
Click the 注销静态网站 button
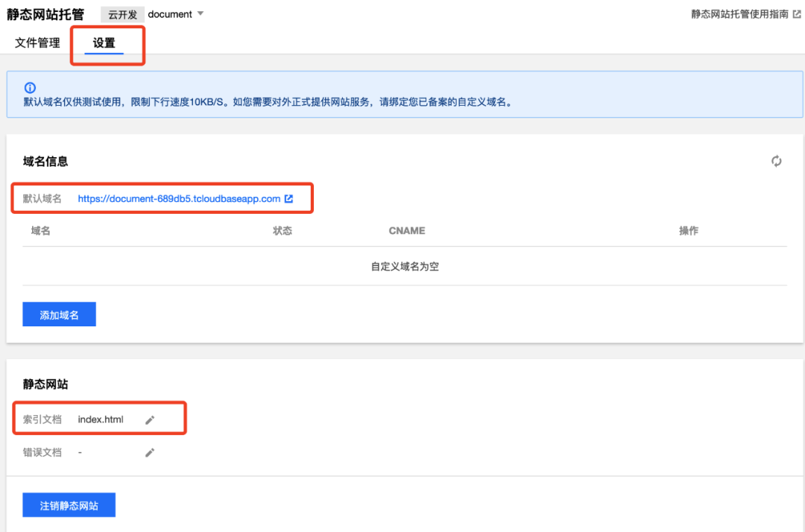tap(69, 505)
